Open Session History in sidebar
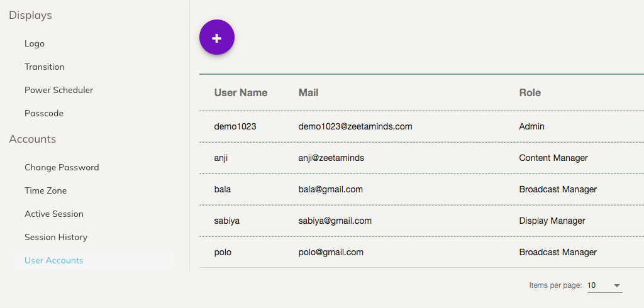Image resolution: width=644 pixels, height=308 pixels. point(56,238)
